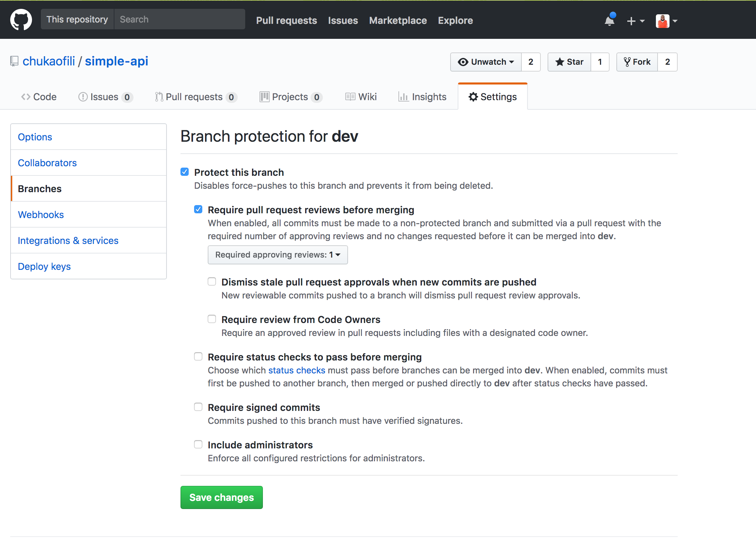The image size is (756, 539).
Task: Click the GitHub Octocat logo
Action: (x=21, y=19)
